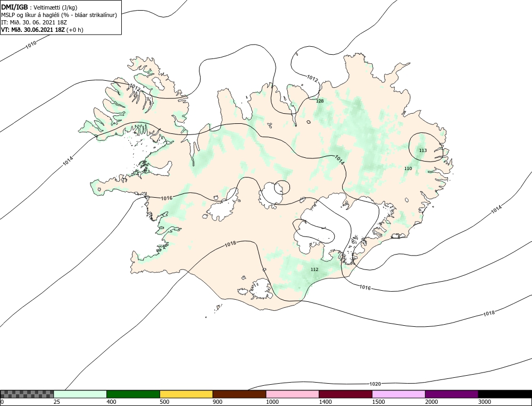This screenshot has height=406, width=532.
Task: Select the black legend swatch above 3000
Action: [505, 394]
